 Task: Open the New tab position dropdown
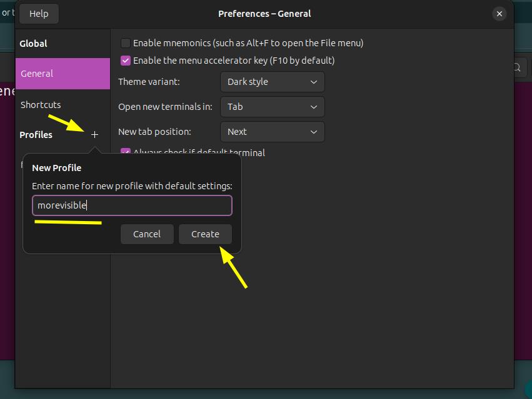click(x=272, y=132)
